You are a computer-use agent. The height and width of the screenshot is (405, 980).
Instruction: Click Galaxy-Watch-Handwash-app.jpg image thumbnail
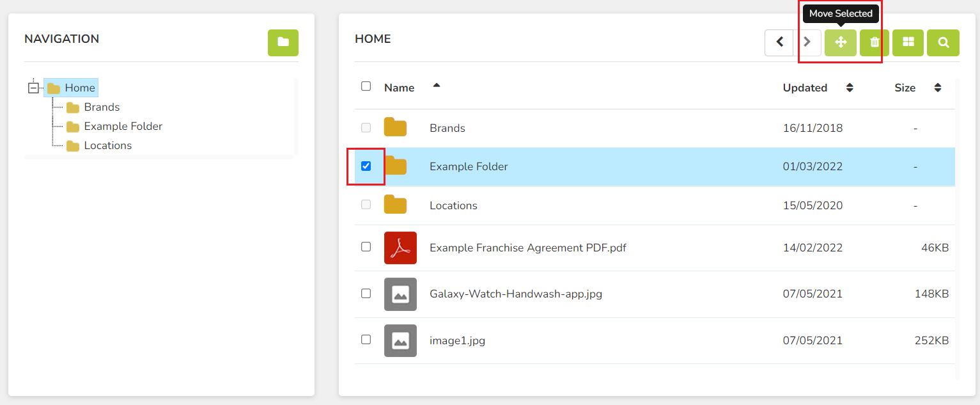(x=400, y=294)
